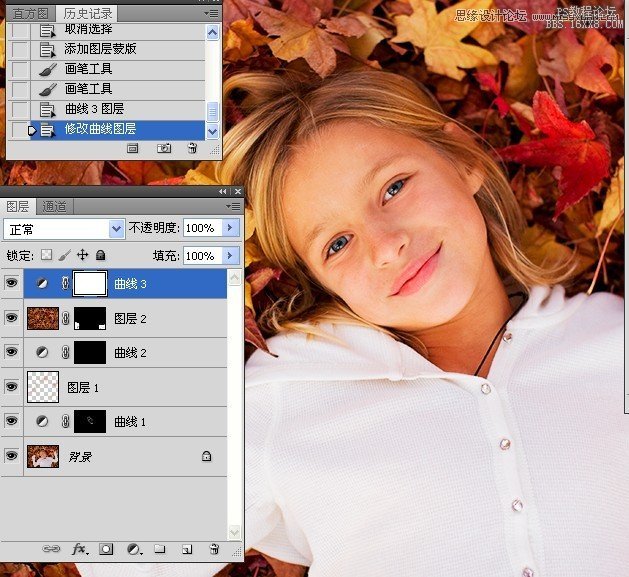Click mask link chain on 曲线 2
The height and width of the screenshot is (577, 629).
point(65,352)
